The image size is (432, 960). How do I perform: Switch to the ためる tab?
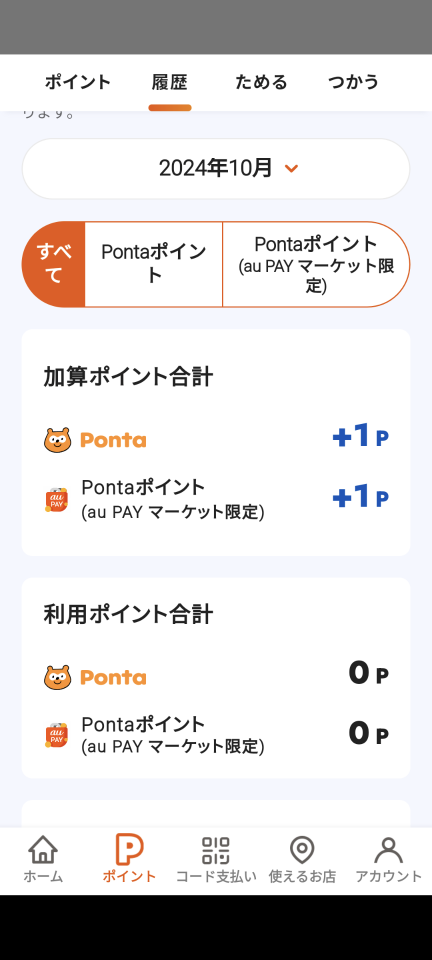tap(261, 82)
